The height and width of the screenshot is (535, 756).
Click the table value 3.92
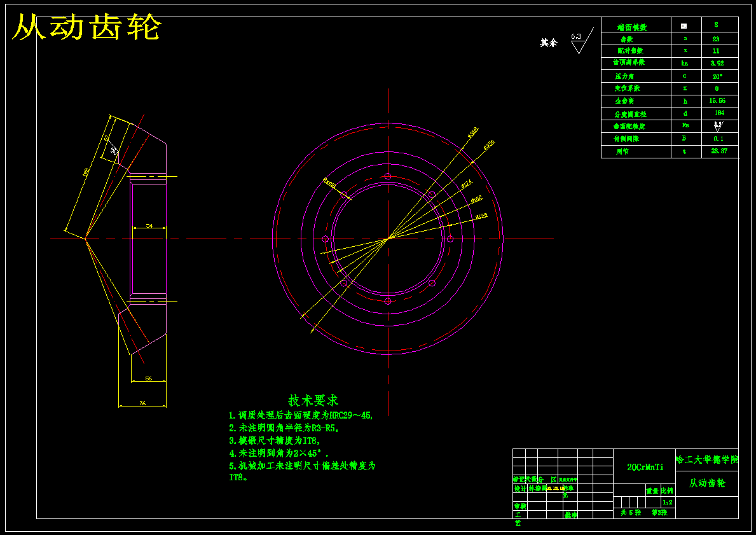coord(717,63)
